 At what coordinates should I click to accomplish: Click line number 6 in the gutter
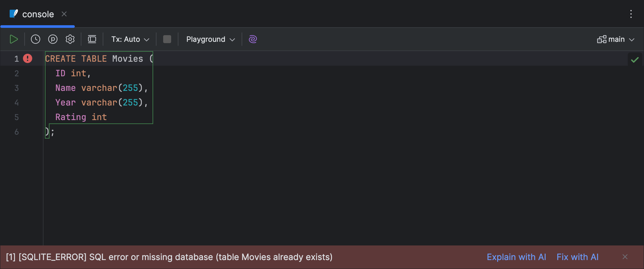click(x=17, y=132)
